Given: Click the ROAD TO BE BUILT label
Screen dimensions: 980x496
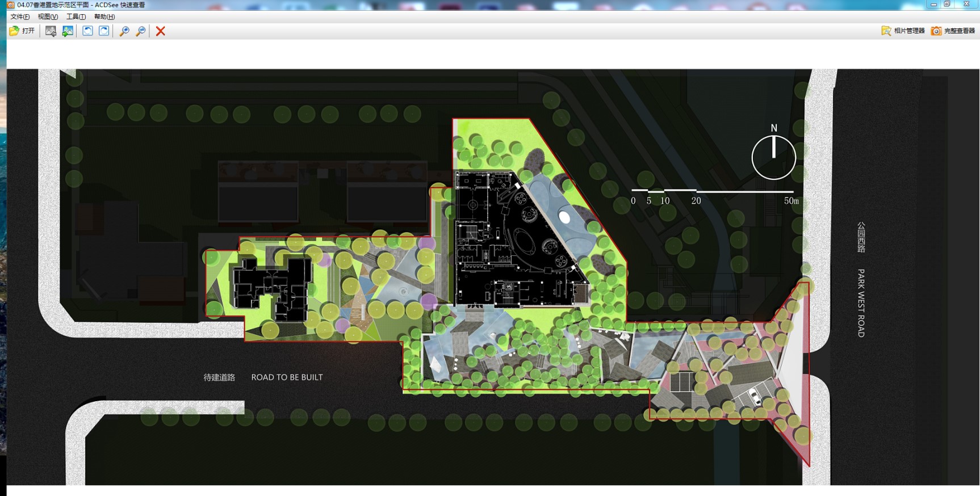Looking at the screenshot, I should click(287, 377).
